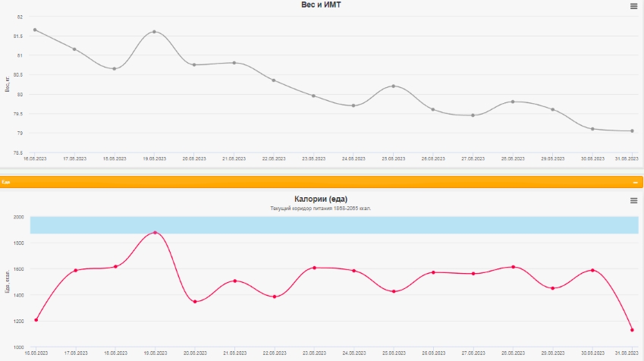Click the 80.5 tick on weight axis
This screenshot has width=644, height=361.
click(x=18, y=75)
